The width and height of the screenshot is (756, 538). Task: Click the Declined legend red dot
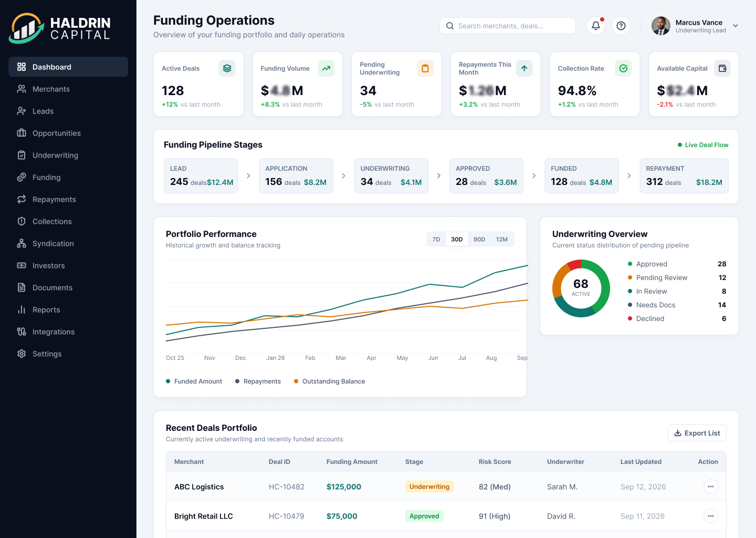coord(630,318)
